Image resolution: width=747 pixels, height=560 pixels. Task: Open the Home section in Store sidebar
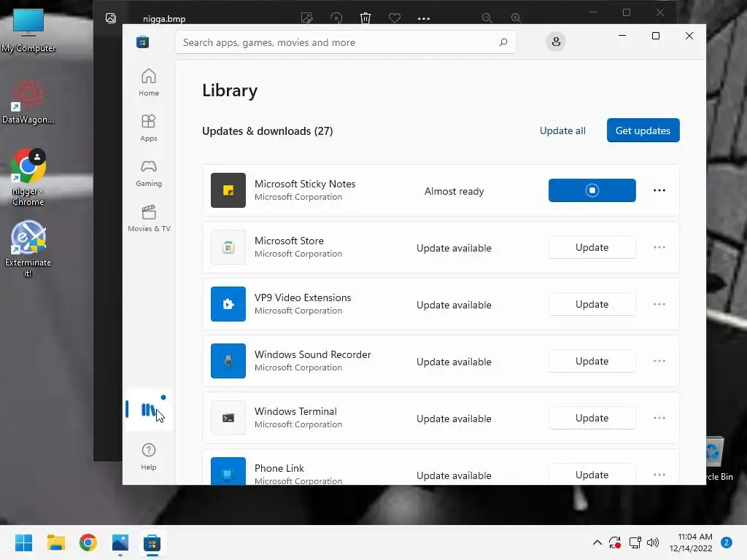point(149,82)
